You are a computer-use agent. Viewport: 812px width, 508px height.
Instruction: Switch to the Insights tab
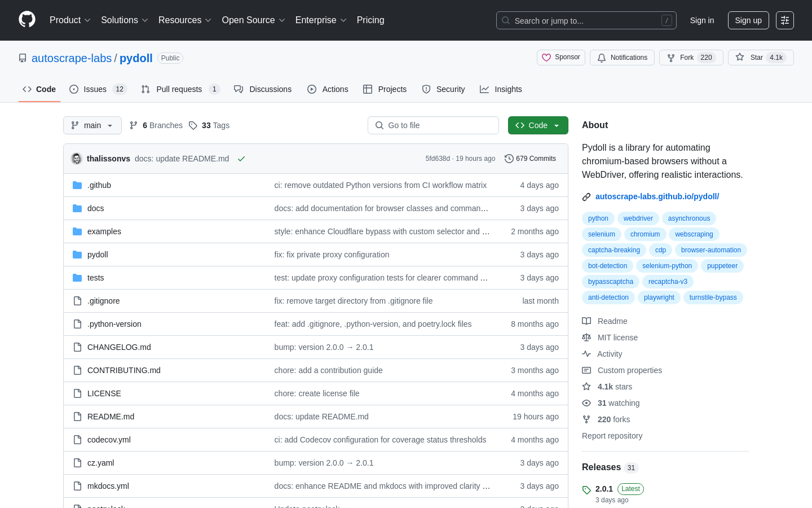click(501, 89)
